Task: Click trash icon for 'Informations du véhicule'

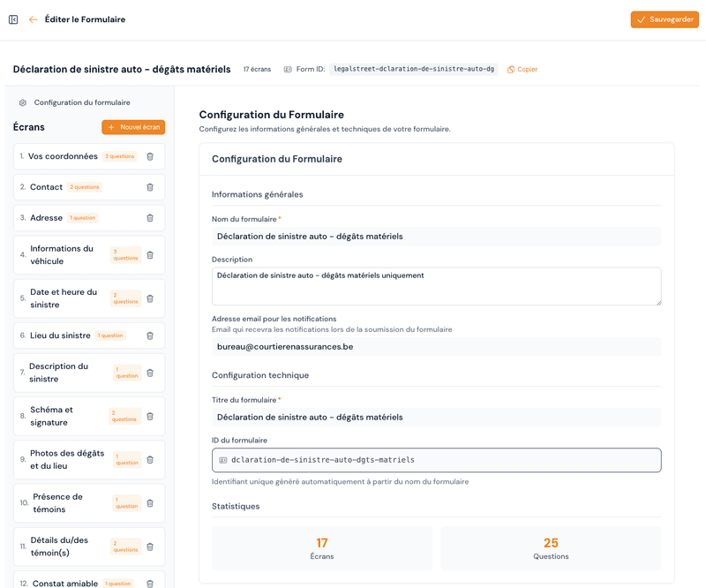Action: click(150, 255)
